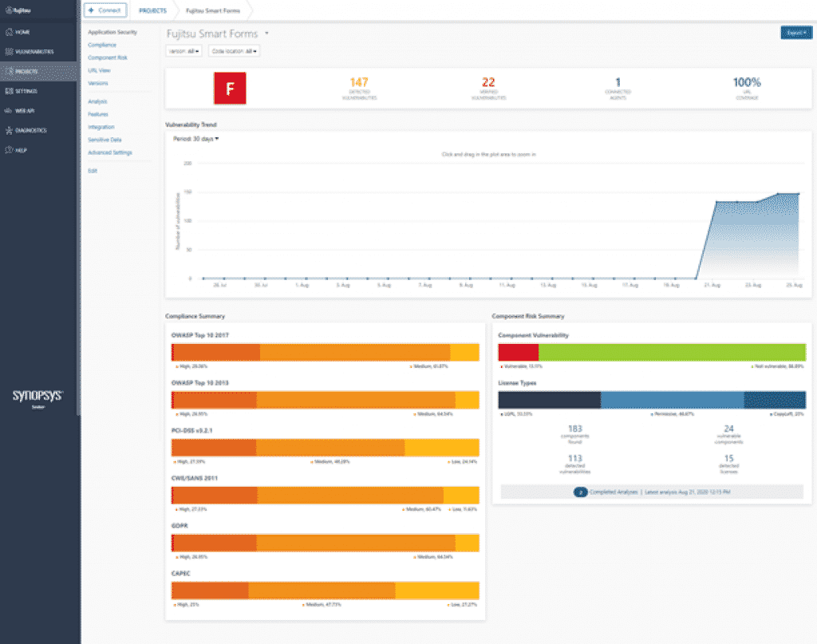Open the Component Risk menu item
This screenshot has height=644, width=817.
click(108, 57)
